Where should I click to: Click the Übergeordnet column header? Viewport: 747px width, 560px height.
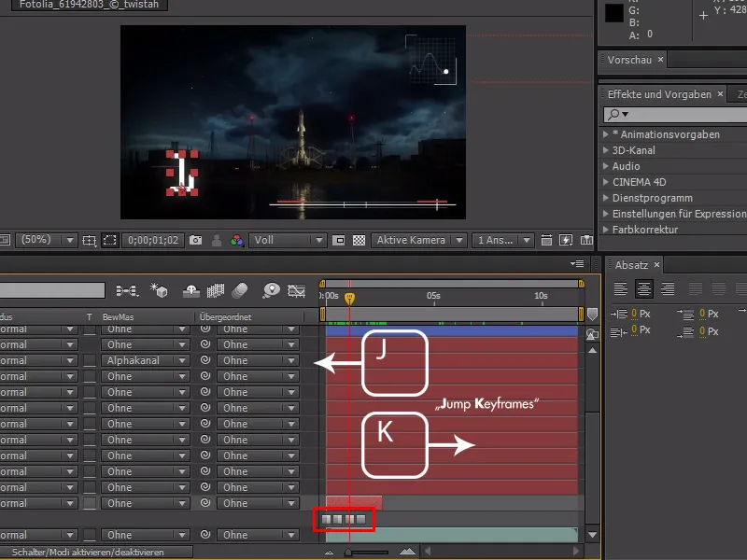225,316
